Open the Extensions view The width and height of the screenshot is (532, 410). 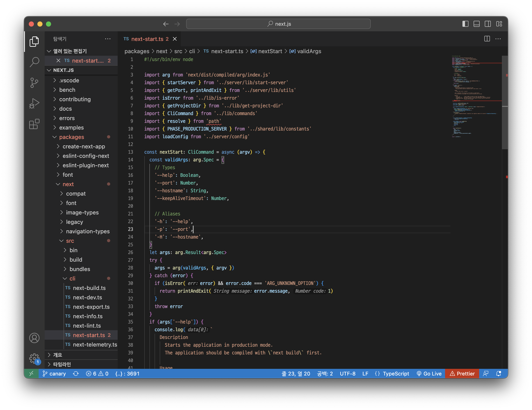click(x=34, y=124)
